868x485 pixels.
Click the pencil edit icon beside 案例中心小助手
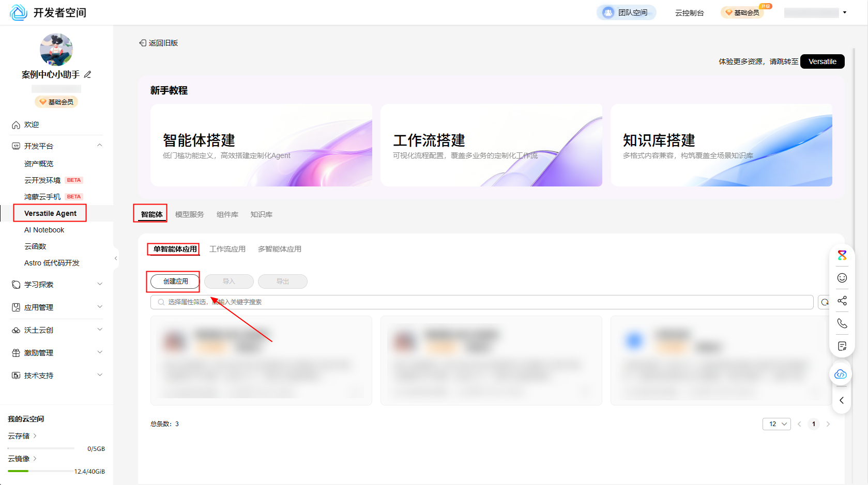pos(87,75)
